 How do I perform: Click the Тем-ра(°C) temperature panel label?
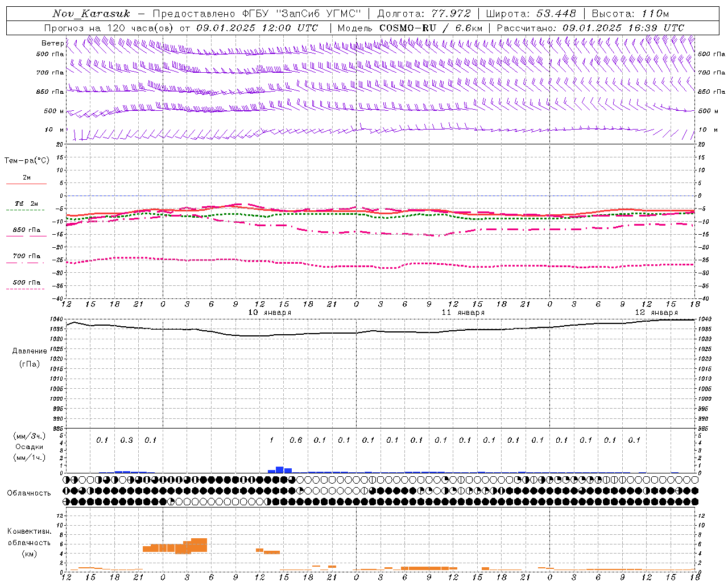[27, 161]
